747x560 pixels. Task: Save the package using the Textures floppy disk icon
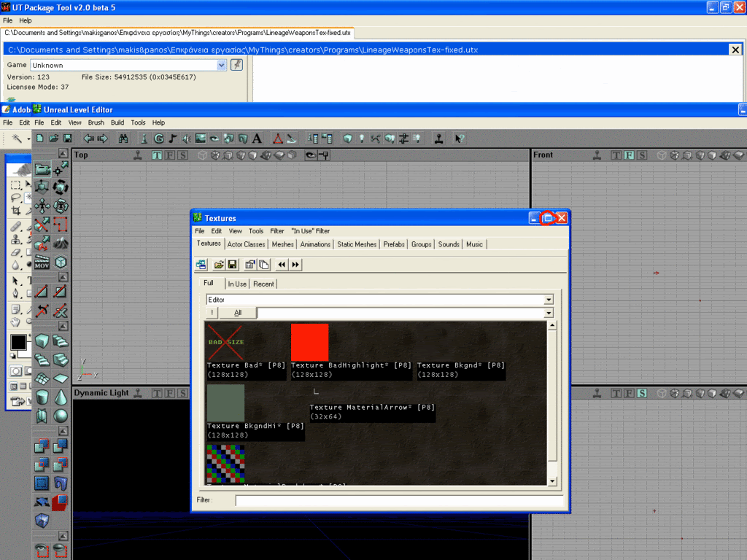232,265
